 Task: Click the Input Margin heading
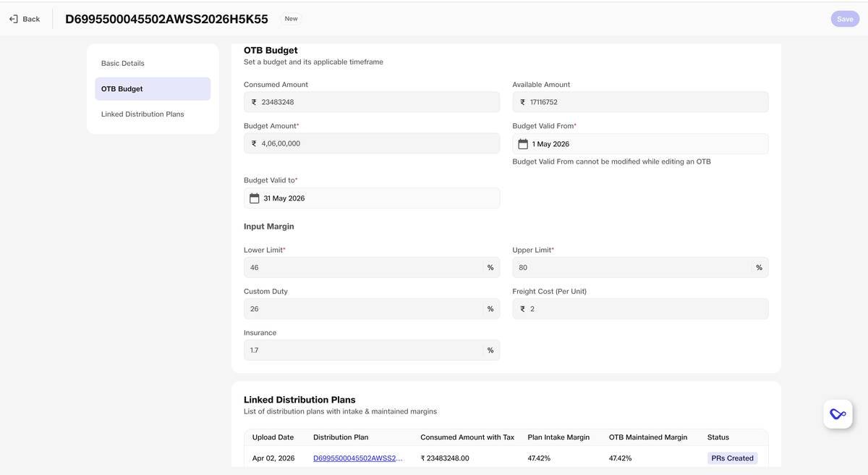[x=269, y=227]
